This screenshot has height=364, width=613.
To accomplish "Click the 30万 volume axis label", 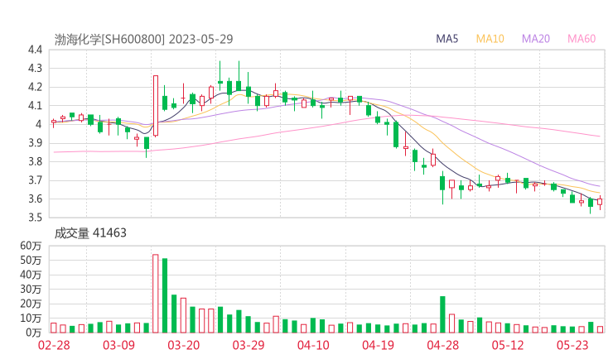I will (31, 289).
